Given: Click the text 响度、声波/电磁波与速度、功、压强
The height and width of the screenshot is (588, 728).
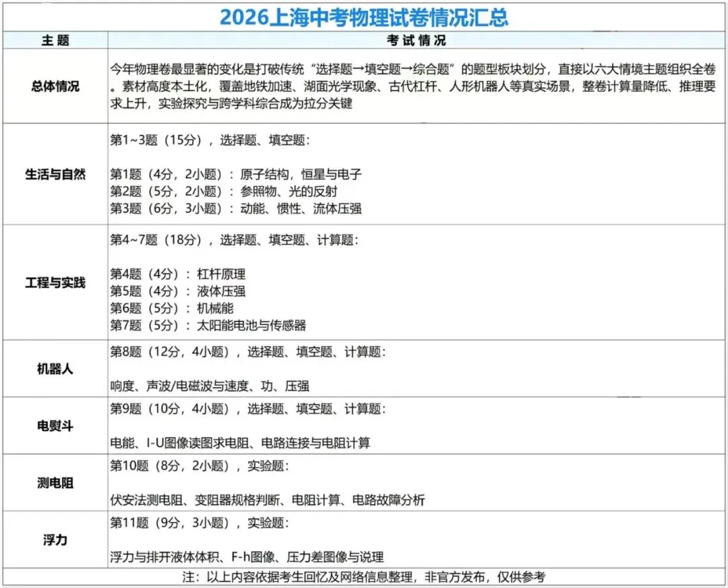Looking at the screenshot, I should tap(210, 386).
